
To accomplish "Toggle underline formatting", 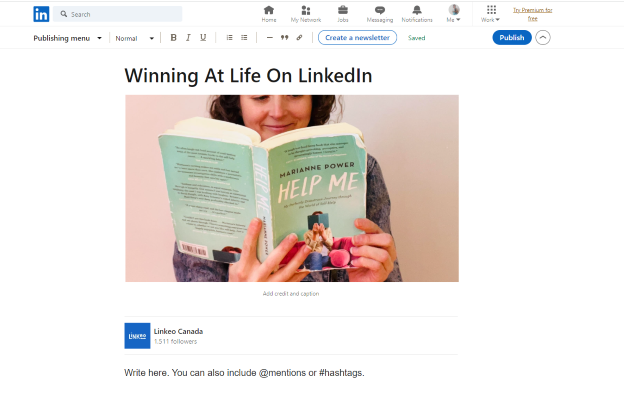I will 203,37.
